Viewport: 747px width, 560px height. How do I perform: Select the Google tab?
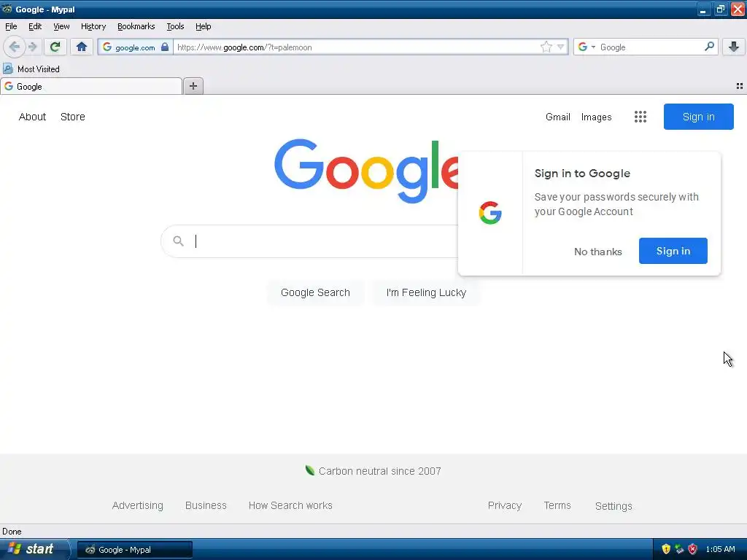point(91,86)
